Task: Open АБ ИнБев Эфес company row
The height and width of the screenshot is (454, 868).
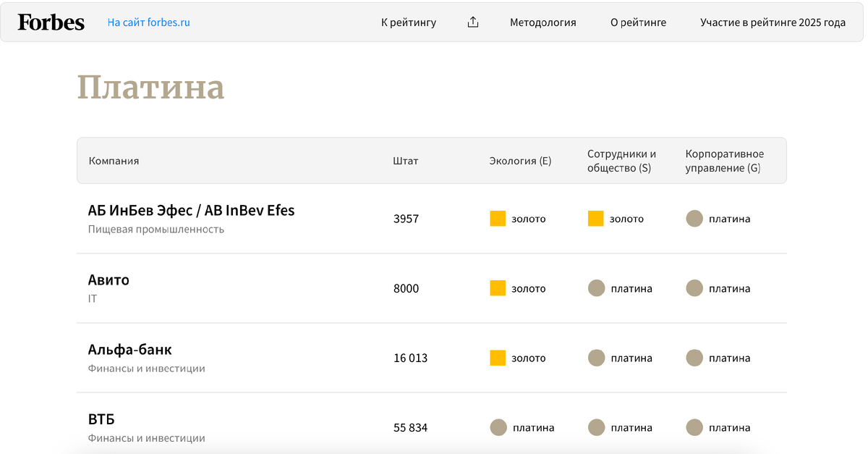Action: [191, 211]
